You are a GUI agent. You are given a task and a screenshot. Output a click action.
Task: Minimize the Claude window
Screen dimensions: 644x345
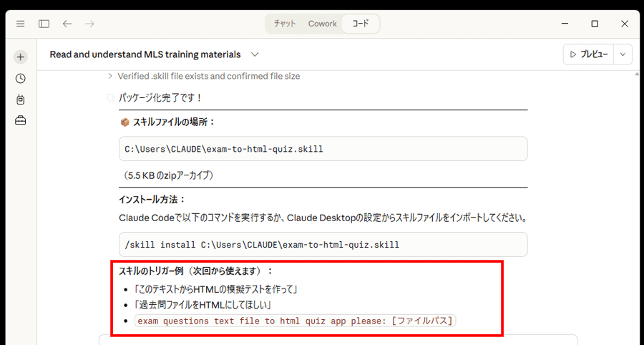pyautogui.click(x=565, y=24)
